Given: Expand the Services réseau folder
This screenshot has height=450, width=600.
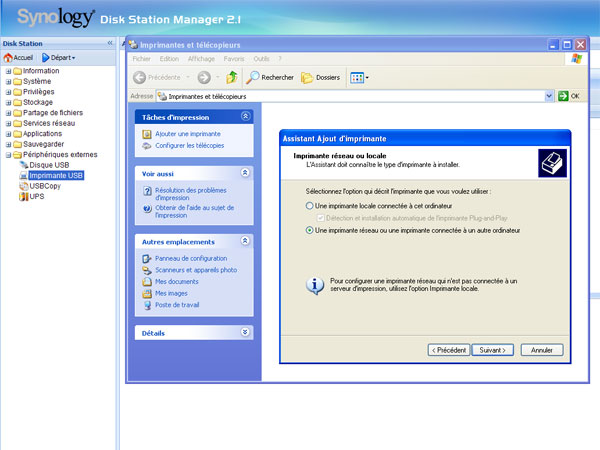Looking at the screenshot, I should (8, 124).
